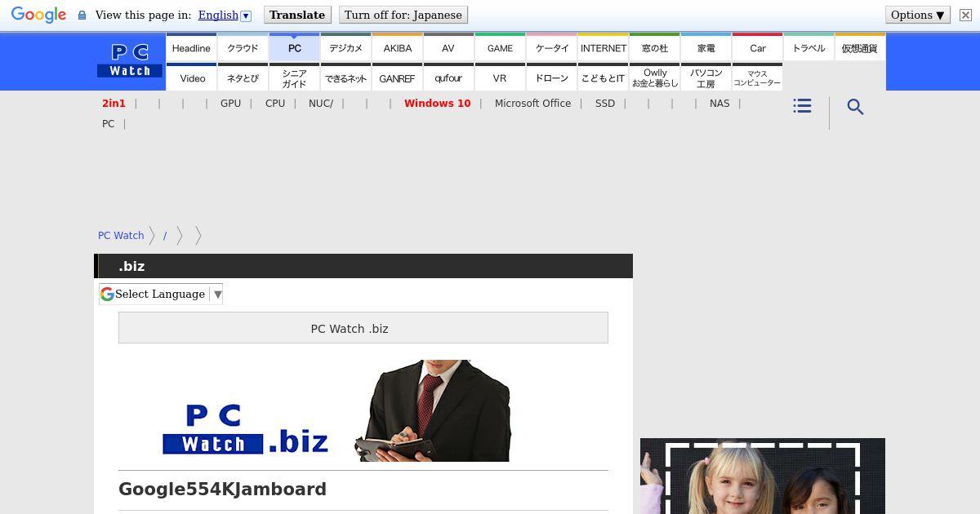This screenshot has height=514, width=980.
Task: Click the children advertisement image
Action: click(763, 476)
